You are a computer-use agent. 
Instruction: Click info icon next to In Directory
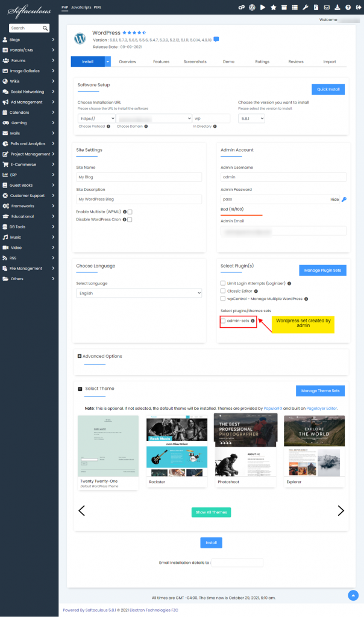point(215,127)
